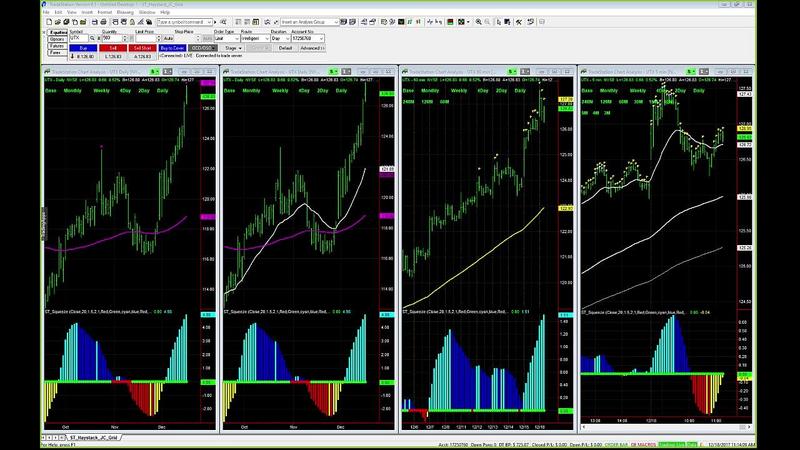Toggle gray interval link on 5 min chart
The width and height of the screenshot is (800, 450).
[704, 71]
